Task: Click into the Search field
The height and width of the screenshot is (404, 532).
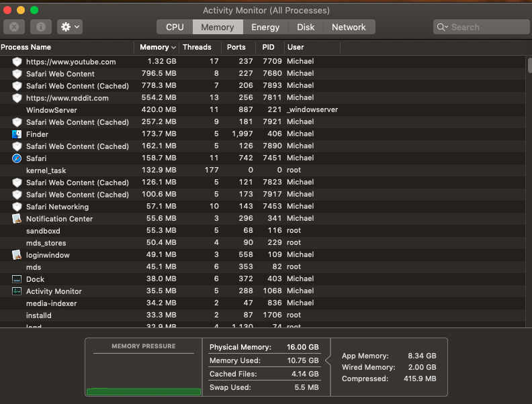Action: click(482, 27)
